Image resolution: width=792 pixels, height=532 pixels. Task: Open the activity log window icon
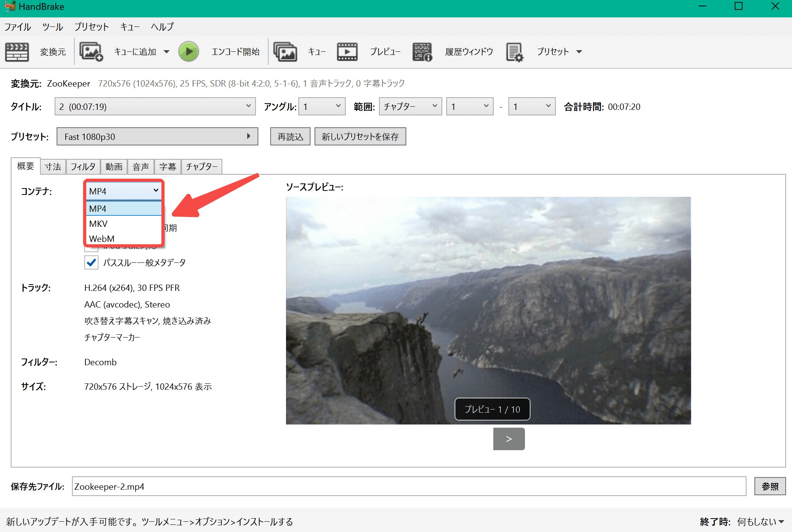coord(422,52)
